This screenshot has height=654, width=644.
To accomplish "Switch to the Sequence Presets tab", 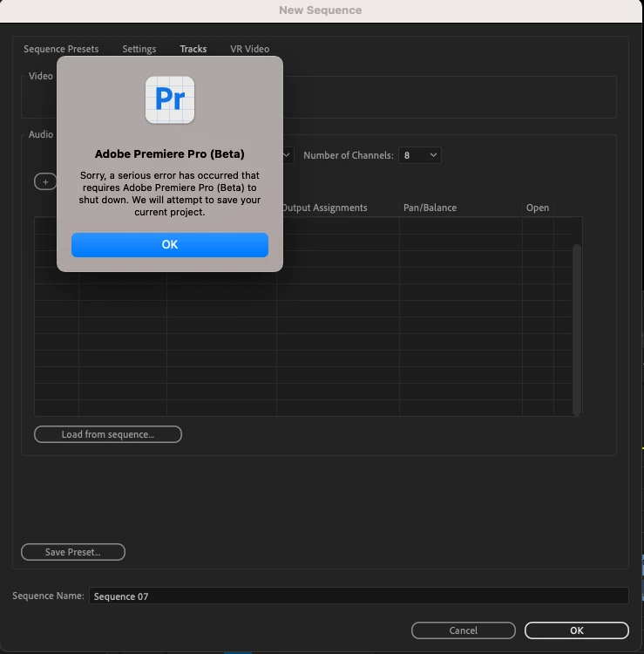I will 61,49.
